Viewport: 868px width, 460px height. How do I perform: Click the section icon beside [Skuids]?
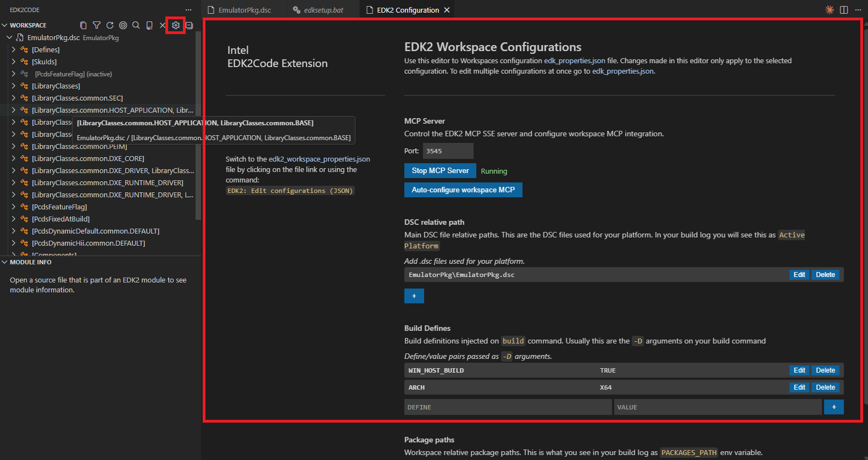(24, 62)
